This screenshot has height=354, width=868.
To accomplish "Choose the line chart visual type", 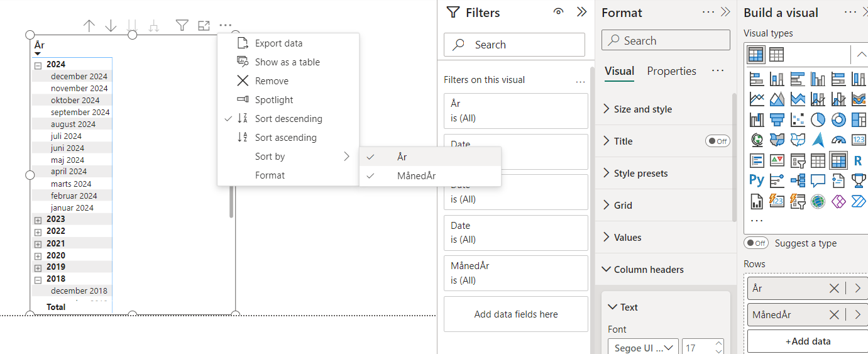I will pos(757,99).
